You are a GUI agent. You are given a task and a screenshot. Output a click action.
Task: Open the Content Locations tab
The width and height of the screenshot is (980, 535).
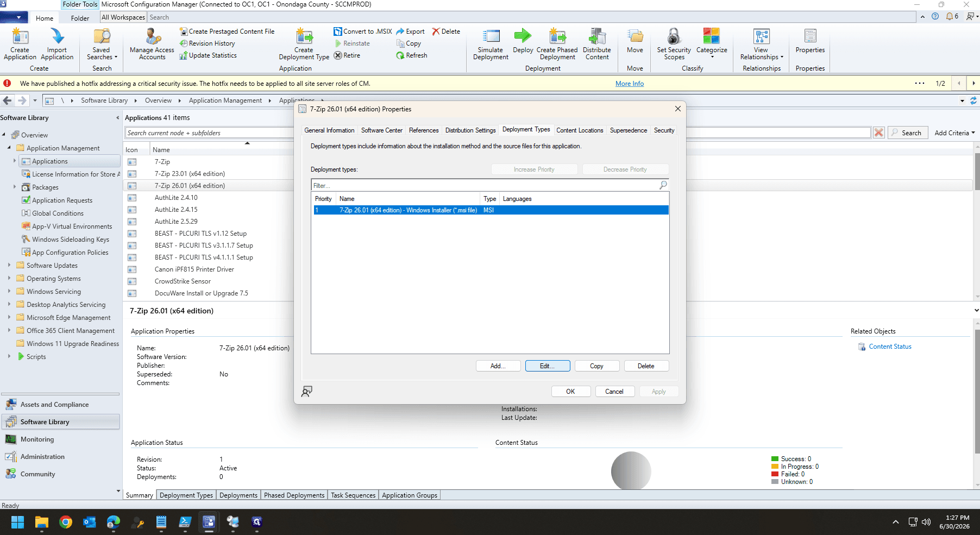click(x=580, y=130)
